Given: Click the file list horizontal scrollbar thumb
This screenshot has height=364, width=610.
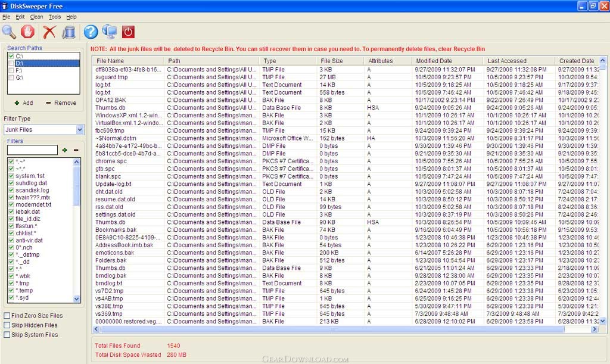Looking at the screenshot, I should (332, 329).
